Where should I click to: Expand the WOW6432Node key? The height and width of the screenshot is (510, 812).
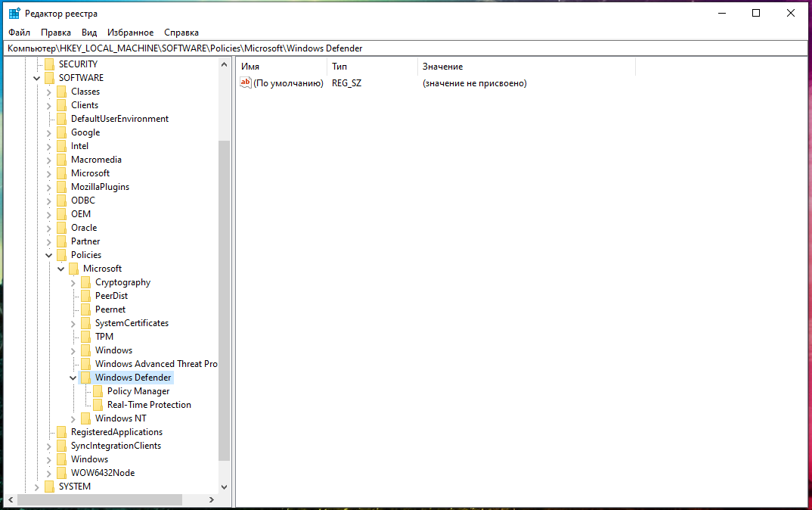49,473
